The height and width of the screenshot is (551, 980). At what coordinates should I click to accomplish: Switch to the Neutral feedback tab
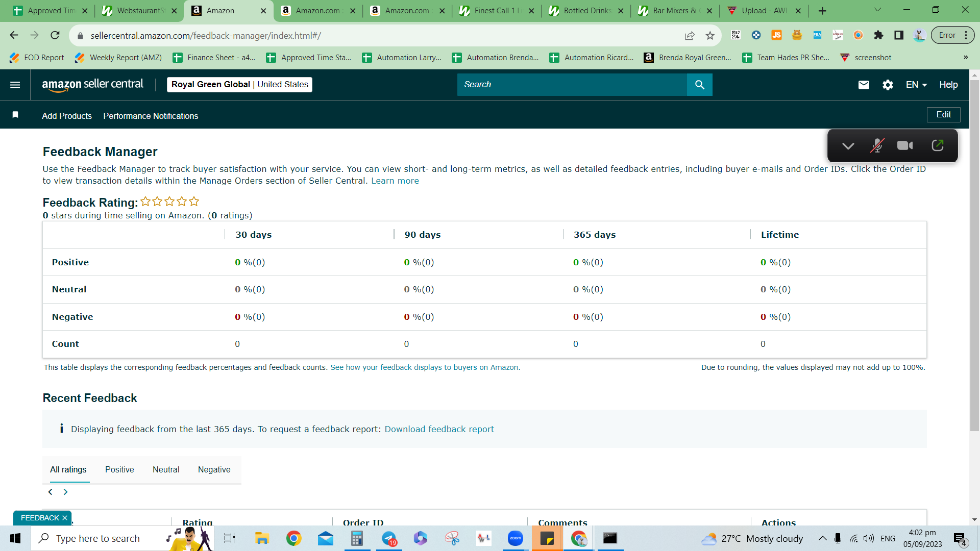pyautogui.click(x=166, y=469)
